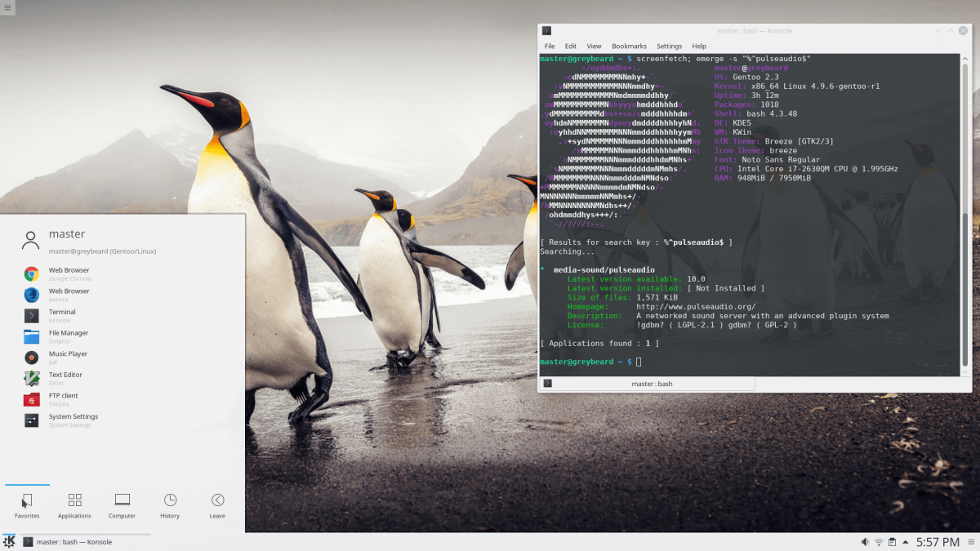The width and height of the screenshot is (980, 551).
Task: Open the GVim text editor
Action: point(64,379)
